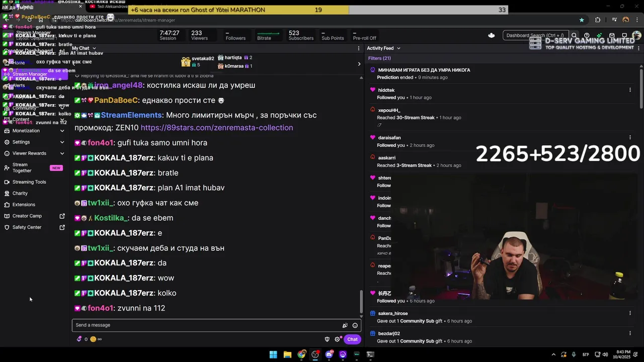Screen dimensions: 644x362
Task: Open Safety Center external link icon
Action: 62,227
